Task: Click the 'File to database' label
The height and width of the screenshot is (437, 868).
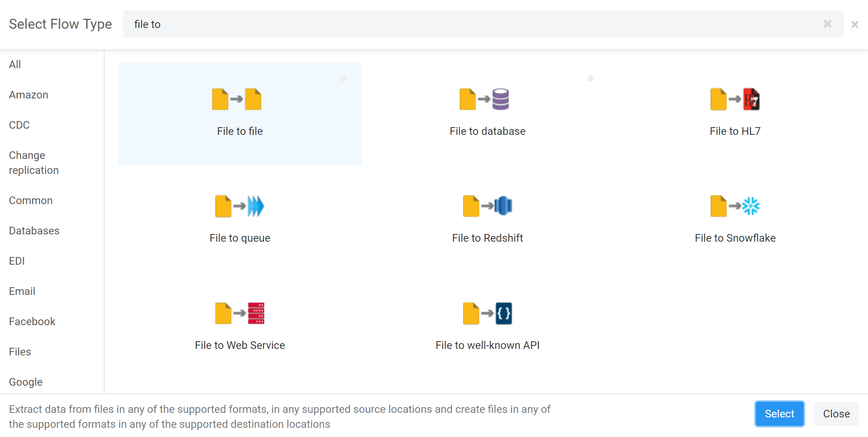Action: pyautogui.click(x=487, y=131)
